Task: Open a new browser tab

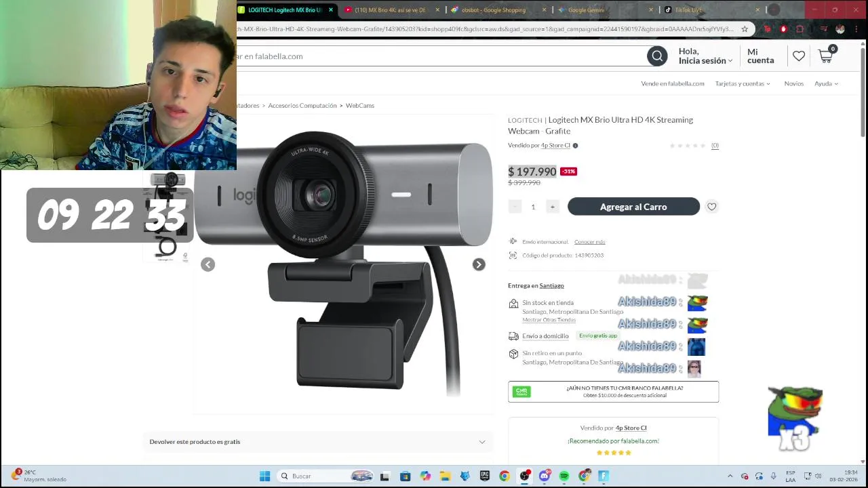Action: tap(774, 9)
